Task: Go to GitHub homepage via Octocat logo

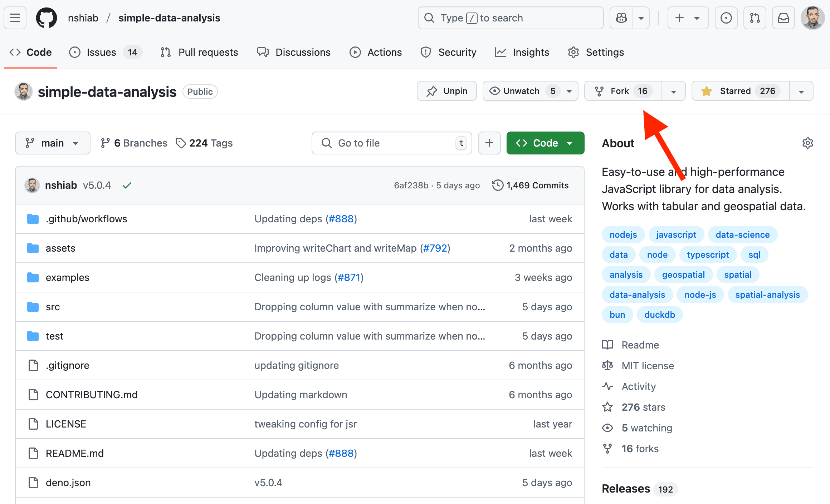Action: pos(47,18)
